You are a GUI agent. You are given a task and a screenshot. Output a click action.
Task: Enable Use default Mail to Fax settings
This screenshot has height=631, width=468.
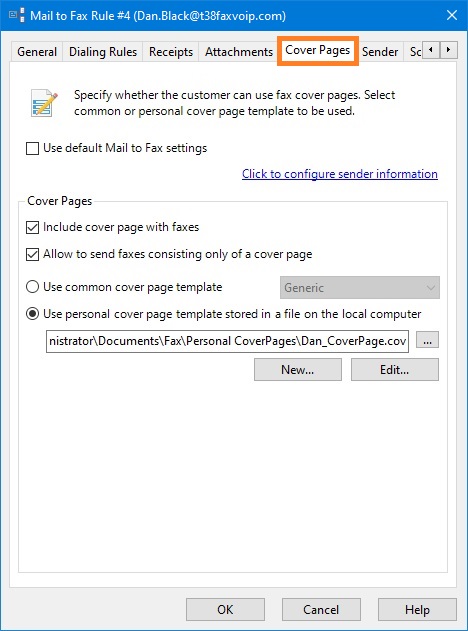(x=32, y=148)
